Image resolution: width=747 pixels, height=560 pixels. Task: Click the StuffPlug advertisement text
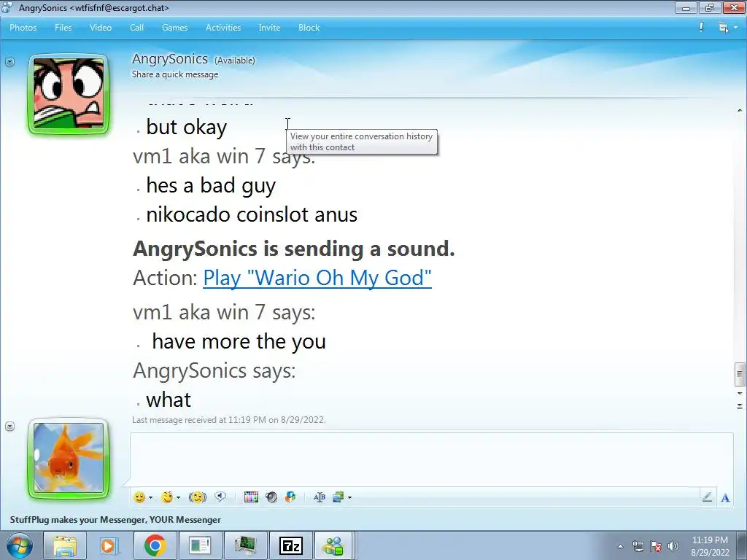coord(115,519)
